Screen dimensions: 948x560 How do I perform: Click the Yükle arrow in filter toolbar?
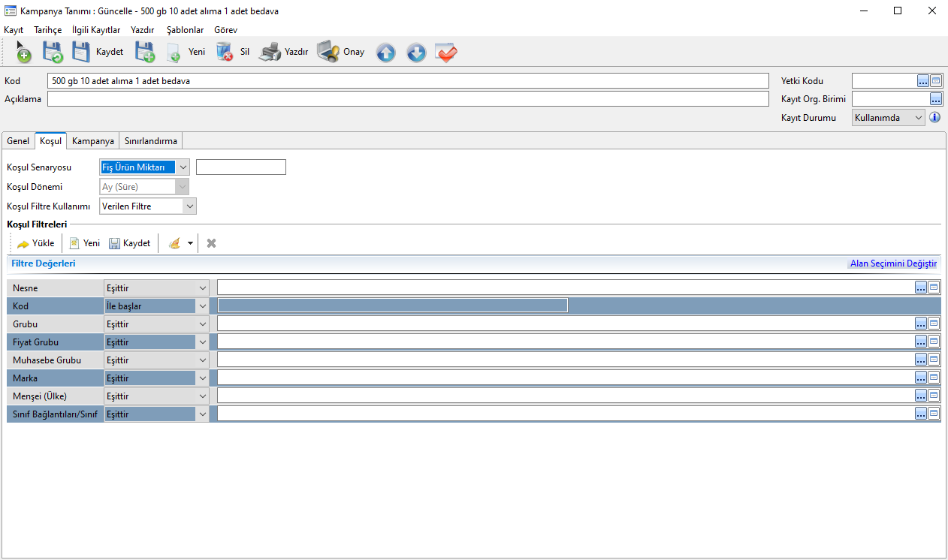tap(23, 243)
